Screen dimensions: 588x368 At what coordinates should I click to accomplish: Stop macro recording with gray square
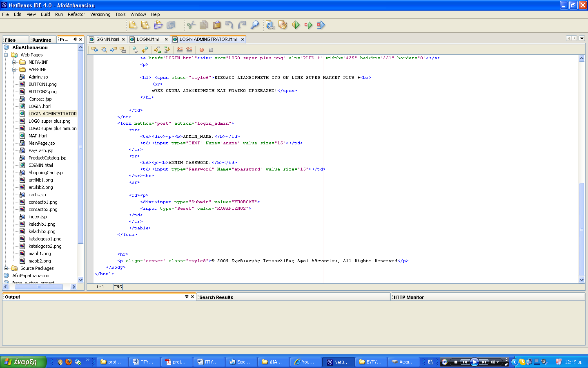point(211,50)
